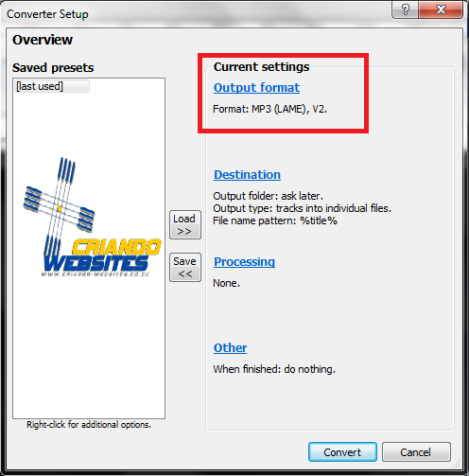
Task: Click the Save << preset button
Action: click(x=185, y=268)
